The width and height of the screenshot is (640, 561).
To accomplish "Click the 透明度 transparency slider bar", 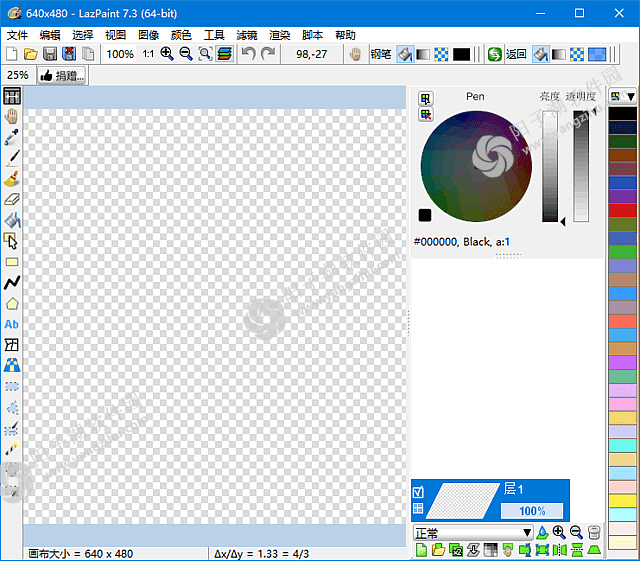I will (x=581, y=166).
